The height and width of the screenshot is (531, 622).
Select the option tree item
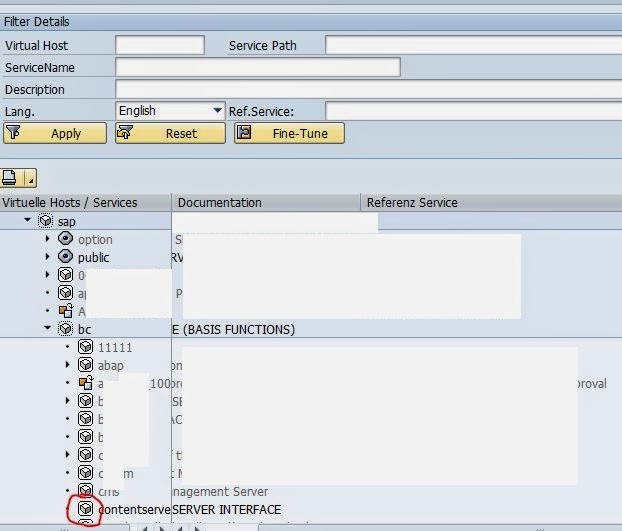point(95,240)
